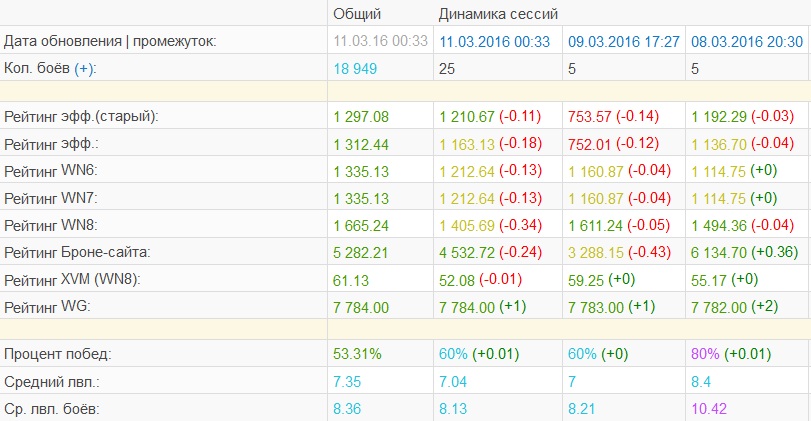Click the total battles value 18 949
Viewport: 811px width, 421px height.
click(355, 68)
